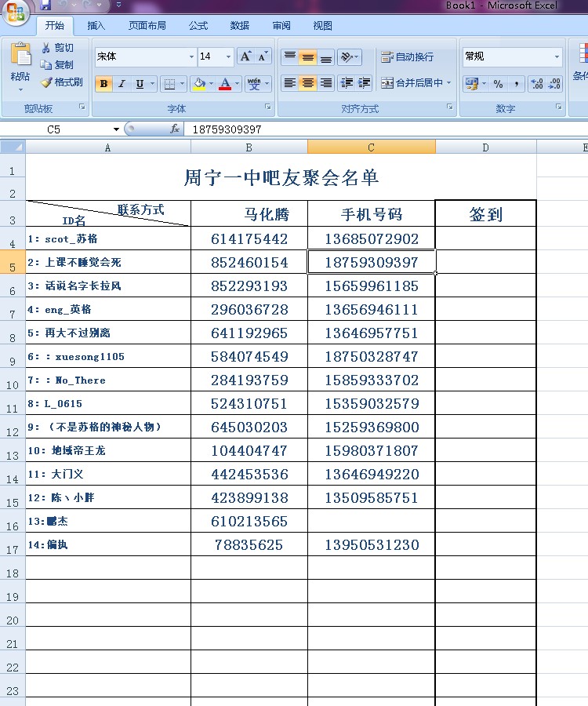588x706 pixels.
Task: Toggle middle vertical alignment
Action: [308, 56]
